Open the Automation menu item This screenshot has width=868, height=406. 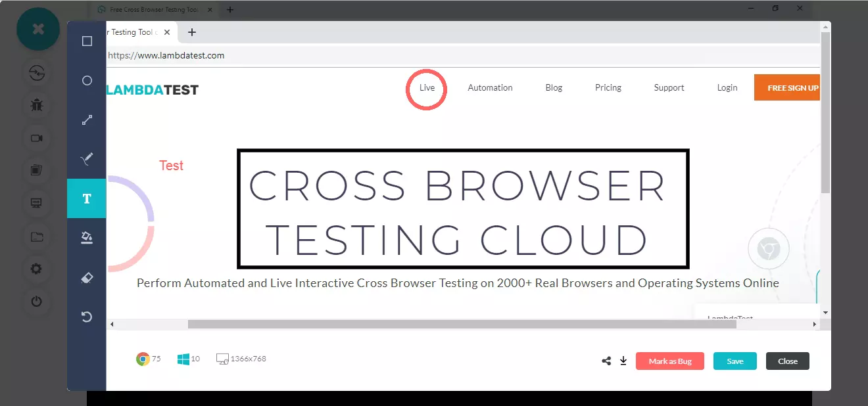click(x=490, y=87)
